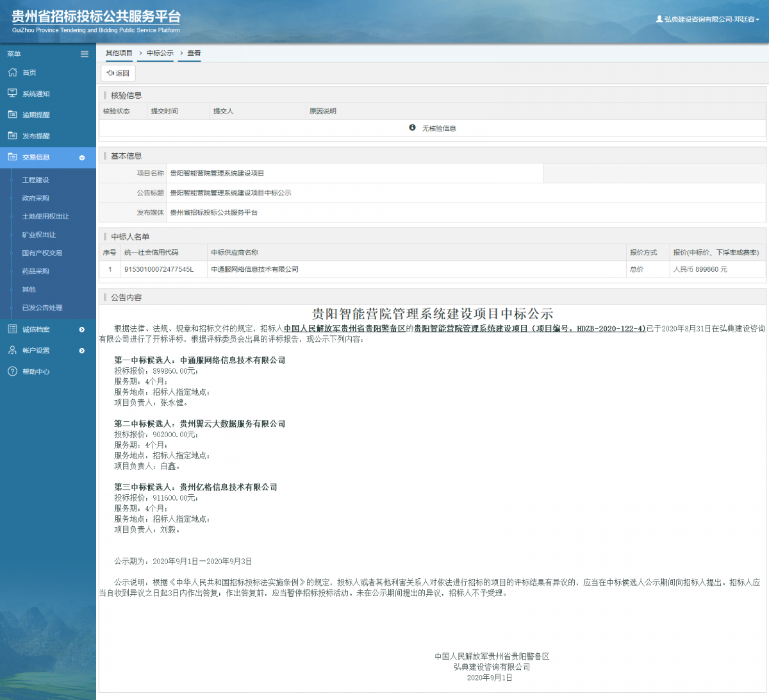Click the 第二中标候选人 line

tap(200, 424)
